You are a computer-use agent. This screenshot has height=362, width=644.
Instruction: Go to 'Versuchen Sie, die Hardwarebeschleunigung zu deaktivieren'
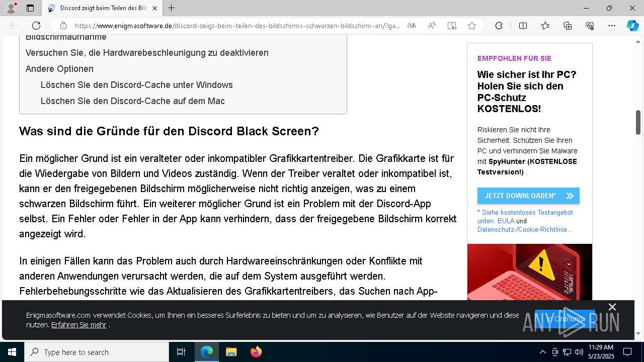(147, 53)
